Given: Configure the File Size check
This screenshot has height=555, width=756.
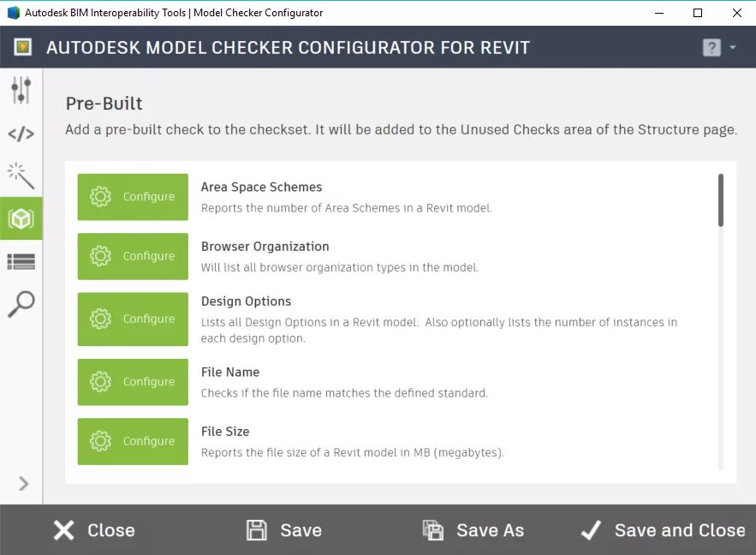Looking at the screenshot, I should [133, 441].
